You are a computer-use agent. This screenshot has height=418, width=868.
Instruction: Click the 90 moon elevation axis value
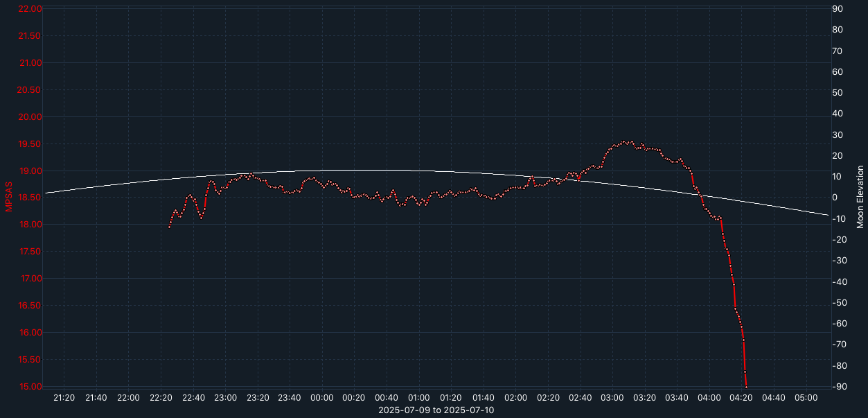[x=837, y=9]
